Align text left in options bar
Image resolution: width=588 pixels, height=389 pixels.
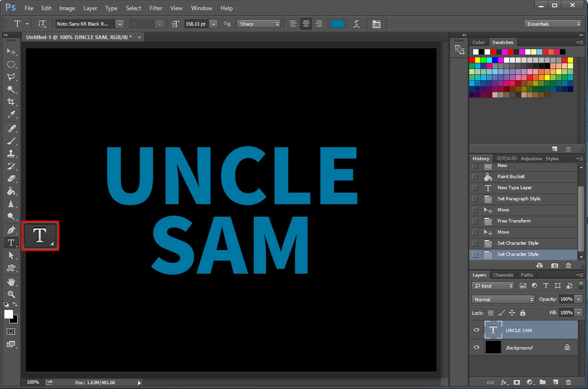click(x=294, y=24)
